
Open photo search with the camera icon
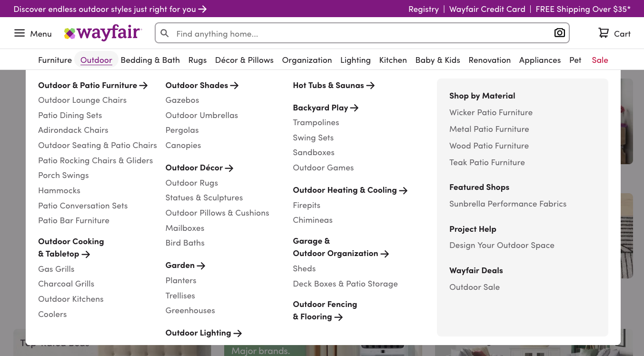pyautogui.click(x=560, y=33)
